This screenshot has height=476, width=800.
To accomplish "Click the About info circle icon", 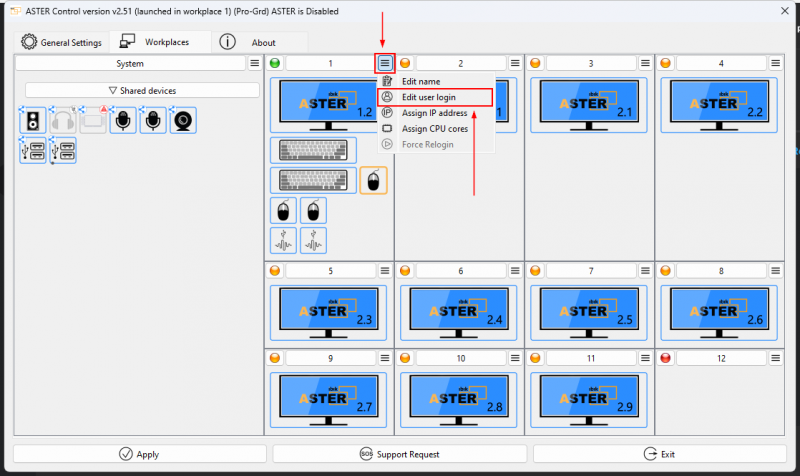I will 228,42.
